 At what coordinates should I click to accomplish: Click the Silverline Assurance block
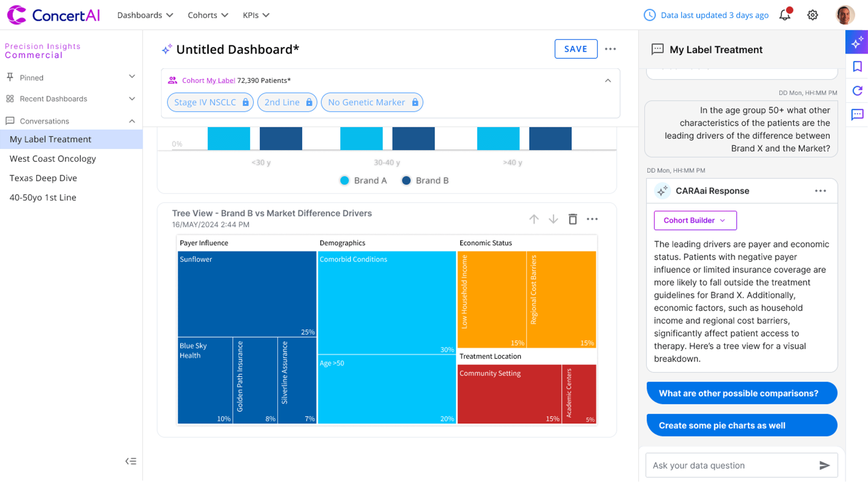297,381
